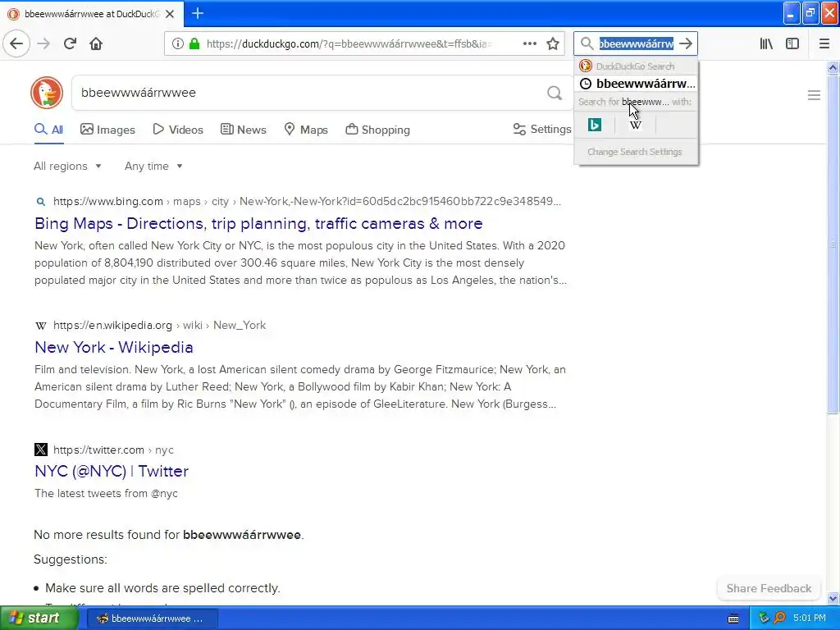Click the 'The latest tweets from @nyc' snippet
The image size is (840, 630).
pos(106,493)
